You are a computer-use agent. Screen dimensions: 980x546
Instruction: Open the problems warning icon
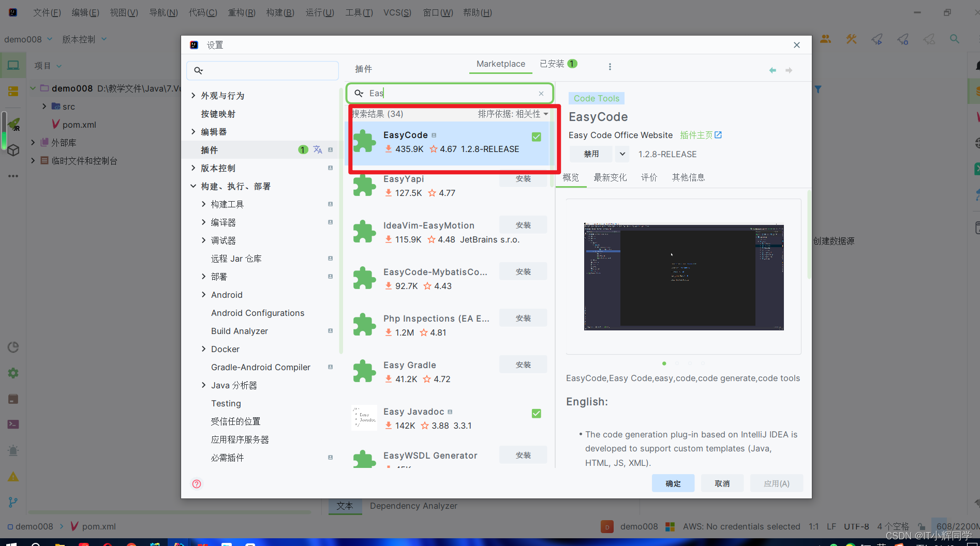(x=13, y=477)
